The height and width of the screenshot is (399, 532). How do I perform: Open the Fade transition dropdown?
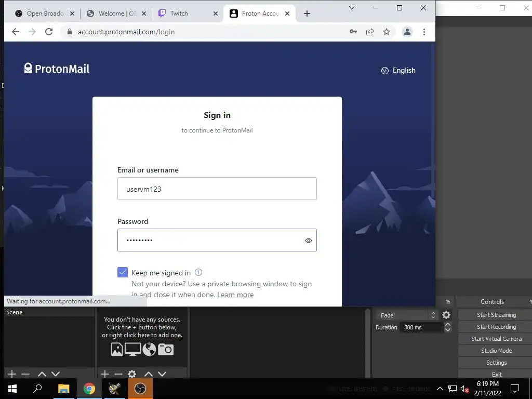[x=406, y=315]
